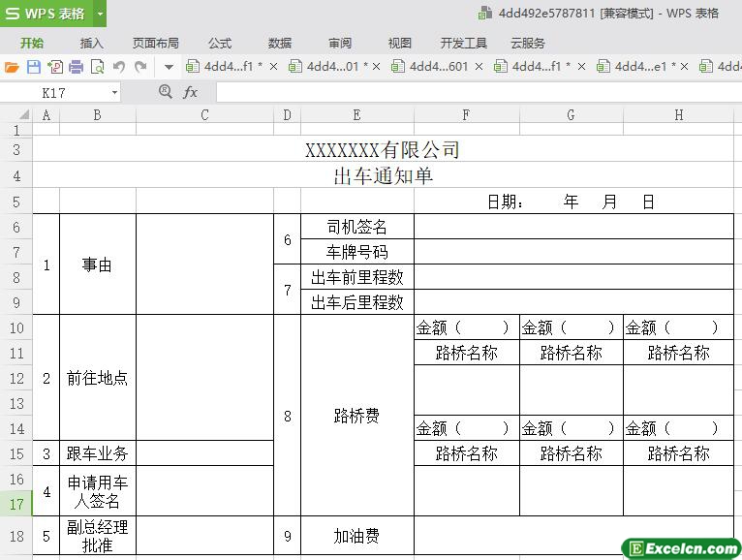The image size is (742, 560).
Task: Select row 17 header
Action: click(x=16, y=504)
